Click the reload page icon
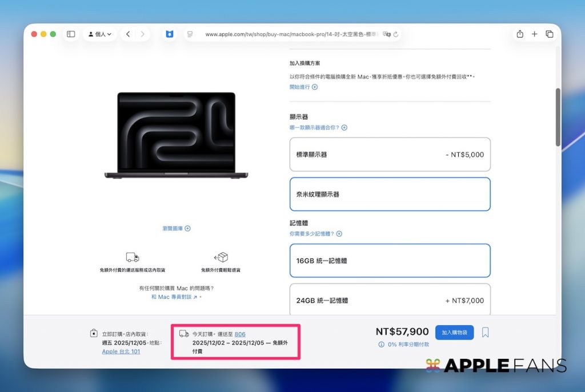This screenshot has height=392, width=585. coord(396,34)
